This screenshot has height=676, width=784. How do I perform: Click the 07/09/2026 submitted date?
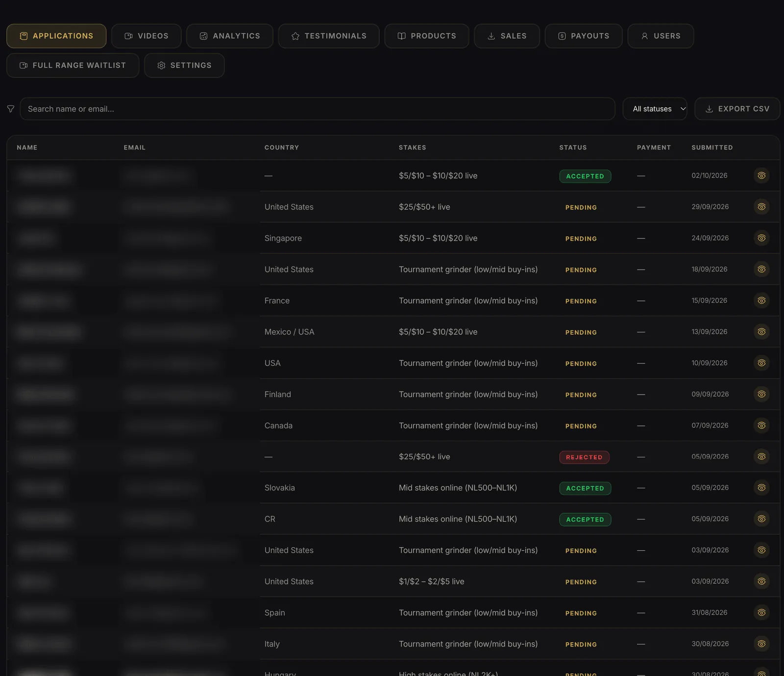[x=710, y=426]
